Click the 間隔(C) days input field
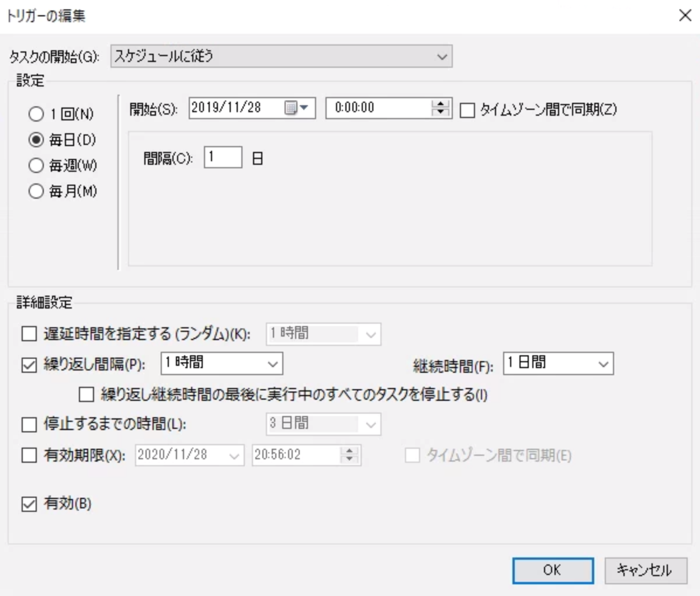The image size is (700, 596). click(222, 157)
